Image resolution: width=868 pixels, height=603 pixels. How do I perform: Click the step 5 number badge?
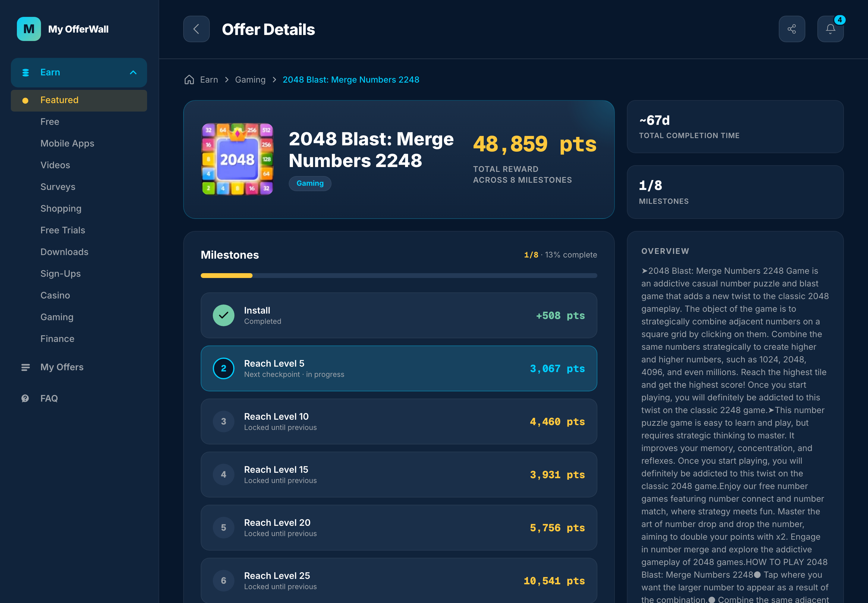coord(224,528)
